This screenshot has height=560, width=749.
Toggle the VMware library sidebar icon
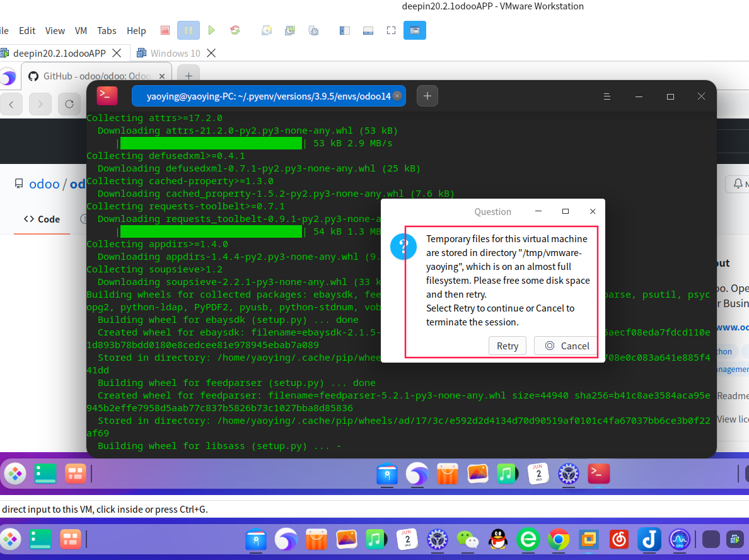(x=344, y=30)
